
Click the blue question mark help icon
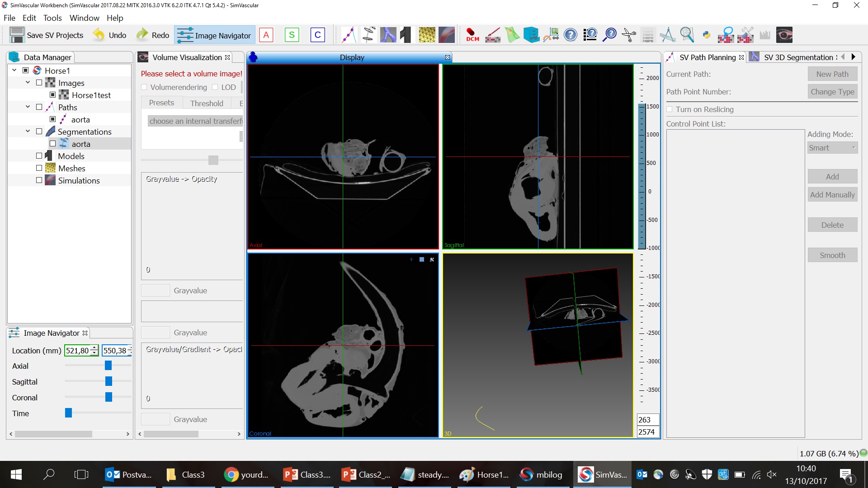click(571, 35)
